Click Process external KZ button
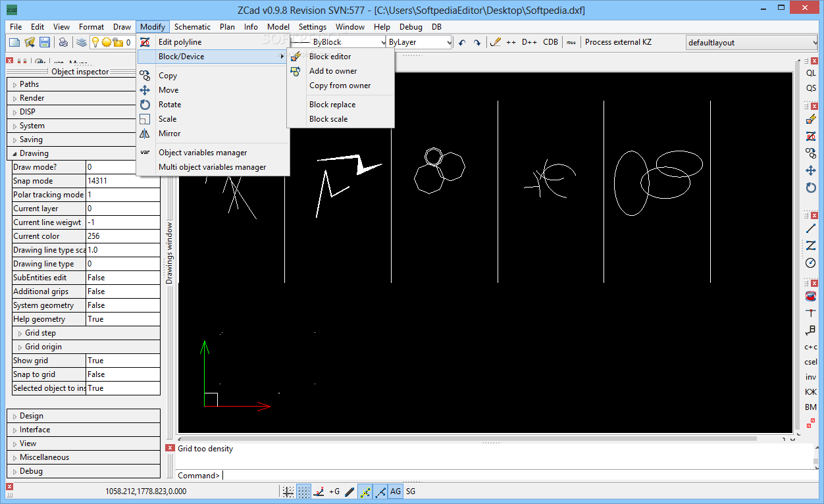 [x=618, y=42]
